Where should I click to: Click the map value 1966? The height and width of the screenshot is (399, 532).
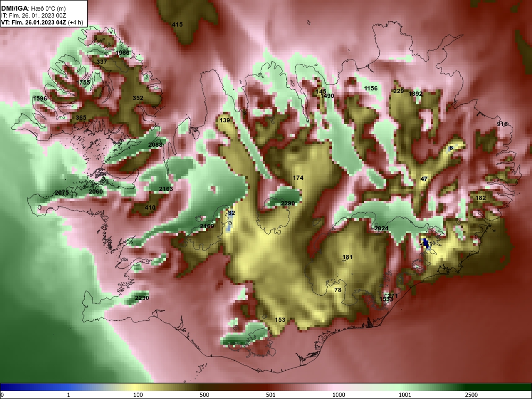coord(122,53)
